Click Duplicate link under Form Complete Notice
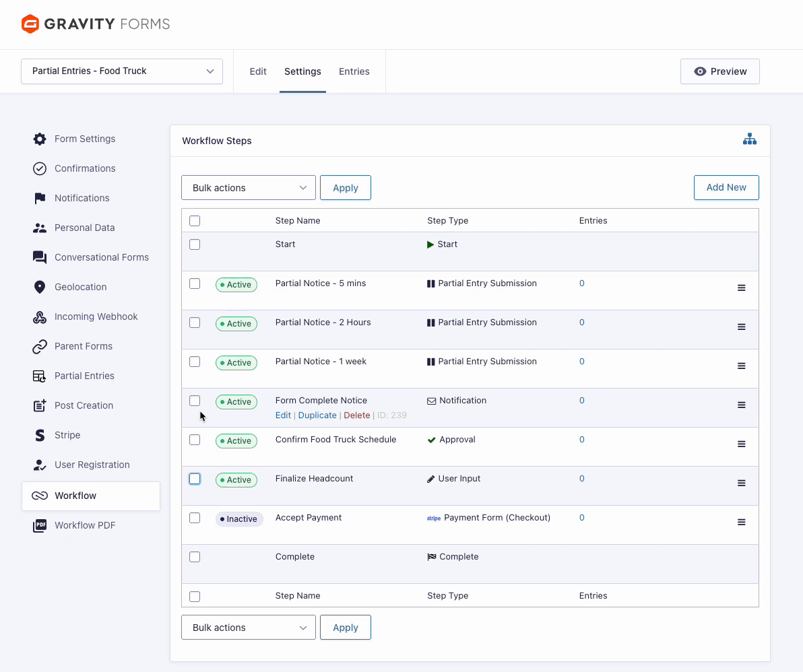803x672 pixels. coord(317,415)
